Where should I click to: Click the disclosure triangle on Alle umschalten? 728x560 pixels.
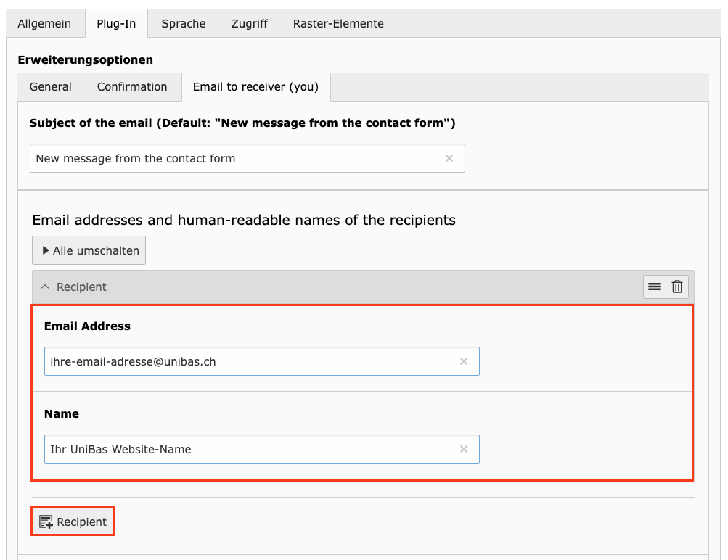coord(44,250)
